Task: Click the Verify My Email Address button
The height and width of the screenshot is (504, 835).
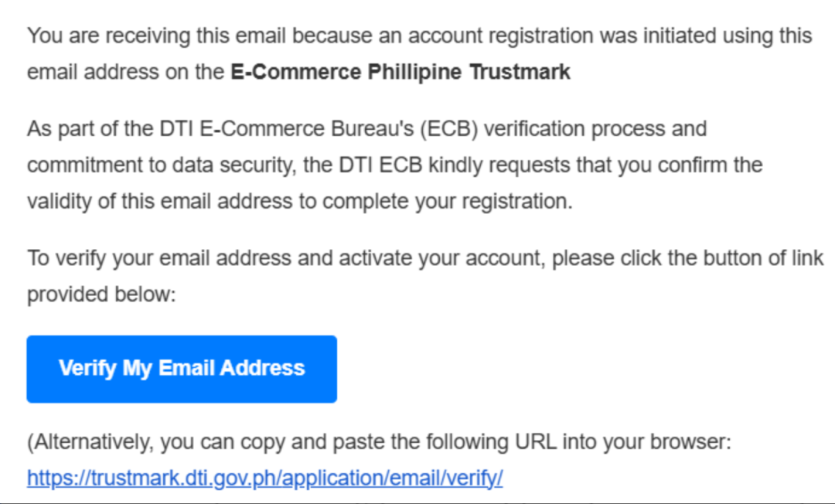Action: (182, 369)
